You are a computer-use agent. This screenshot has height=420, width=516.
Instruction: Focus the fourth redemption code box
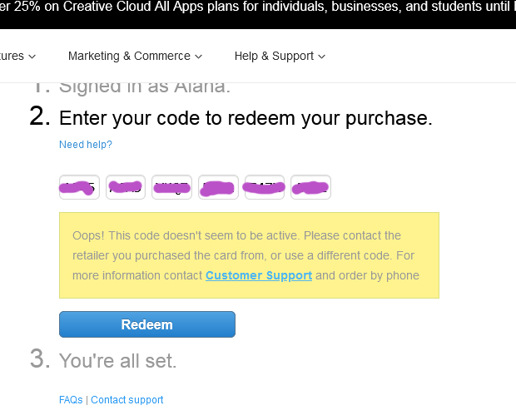coord(219,188)
